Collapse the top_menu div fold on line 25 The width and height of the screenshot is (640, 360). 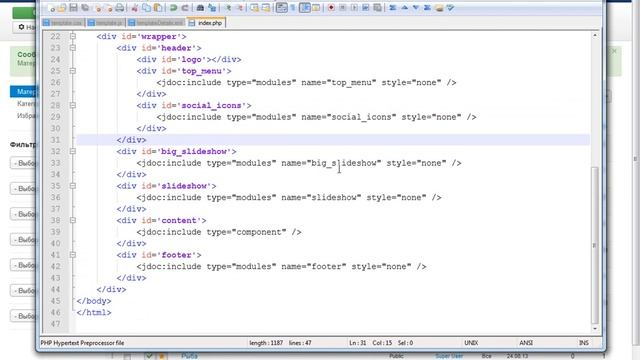click(x=73, y=71)
